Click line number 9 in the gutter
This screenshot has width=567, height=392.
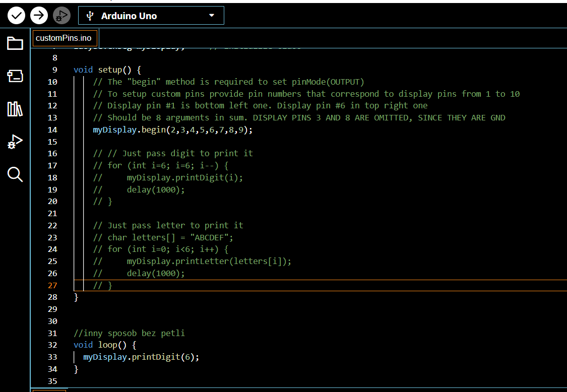pos(54,70)
